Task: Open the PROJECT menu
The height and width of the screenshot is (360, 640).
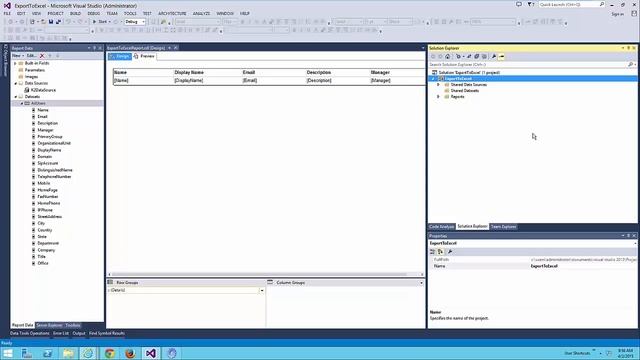Action: coord(56,13)
